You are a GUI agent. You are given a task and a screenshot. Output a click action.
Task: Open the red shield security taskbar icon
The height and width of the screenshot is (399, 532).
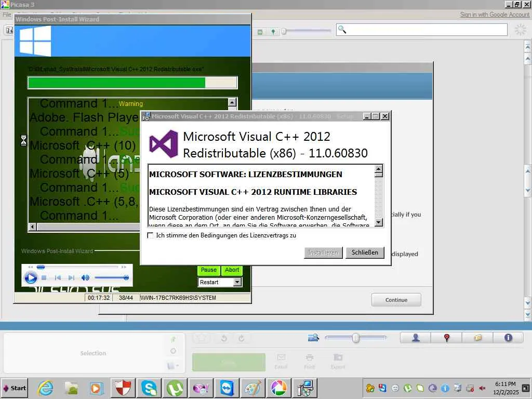point(123,388)
